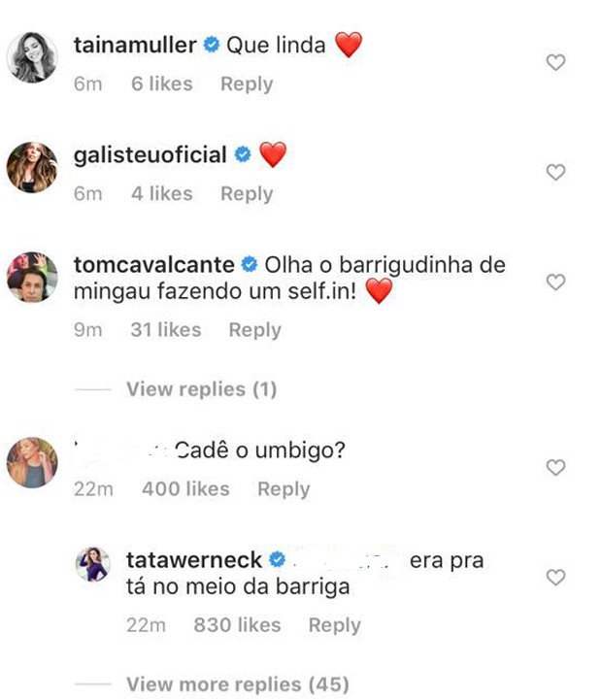Screen dimensions: 602x700
Task: Open tainamuller's profile picture
Action: 32,57
